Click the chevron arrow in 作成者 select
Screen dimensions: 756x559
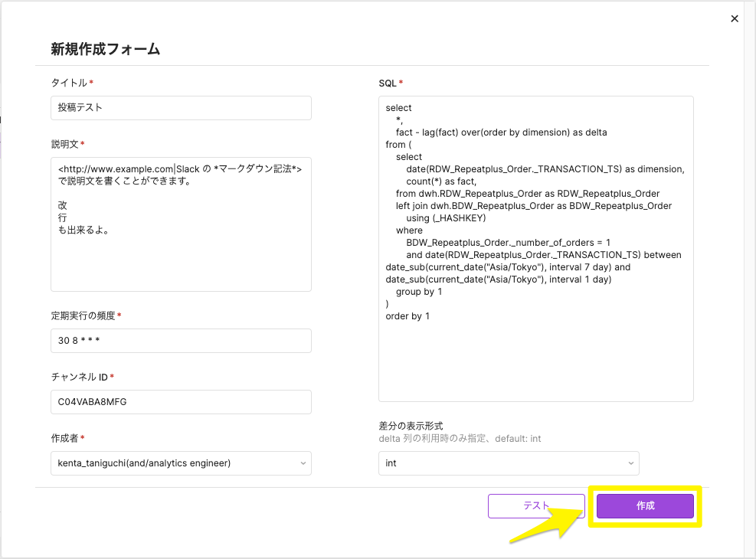pyautogui.click(x=303, y=463)
